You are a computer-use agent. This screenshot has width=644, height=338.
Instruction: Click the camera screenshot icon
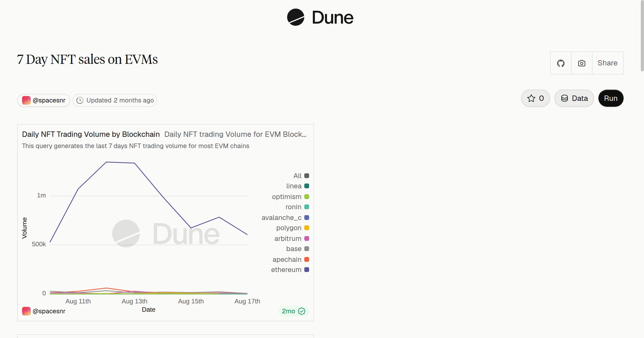click(x=581, y=63)
